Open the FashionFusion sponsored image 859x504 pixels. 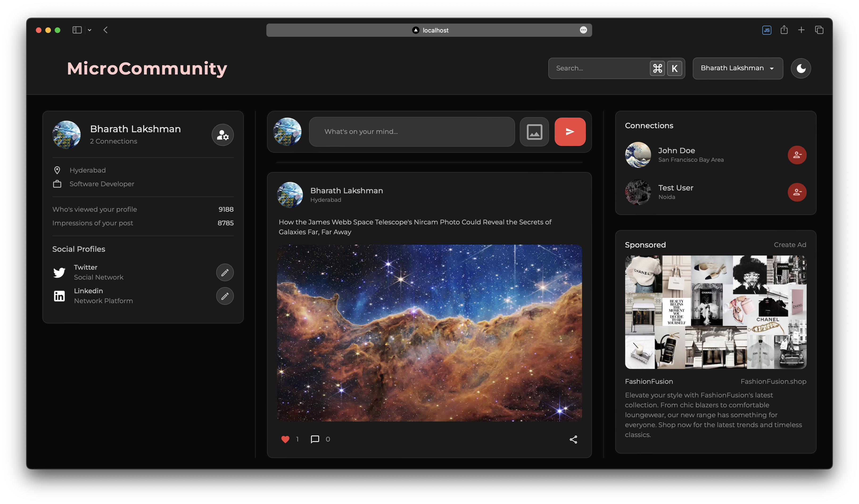pos(715,312)
